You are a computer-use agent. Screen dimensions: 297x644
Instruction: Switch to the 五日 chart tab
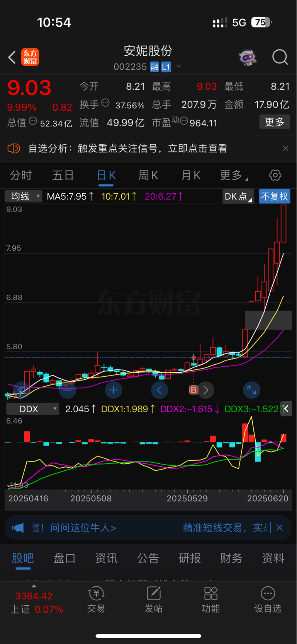(63, 176)
